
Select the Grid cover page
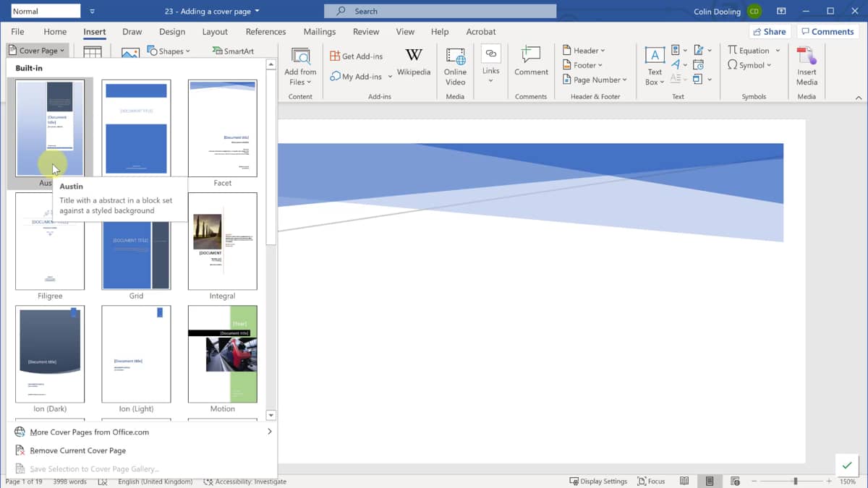coord(136,241)
